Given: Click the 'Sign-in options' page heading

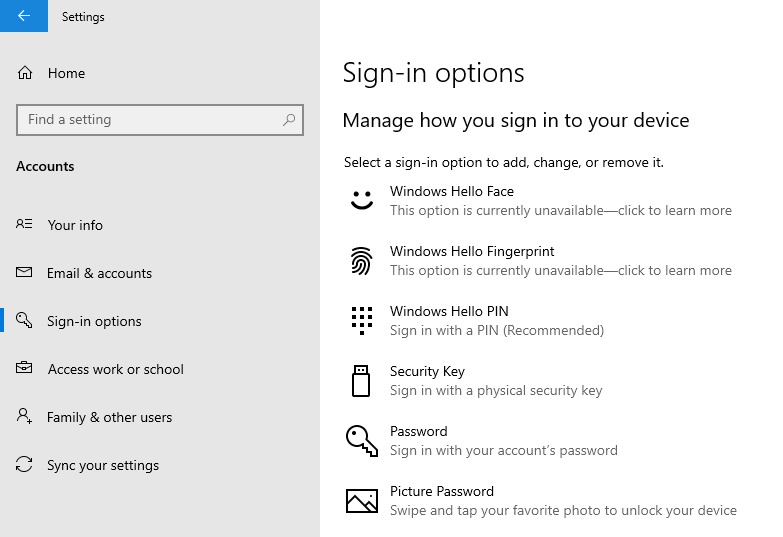Looking at the screenshot, I should point(433,73).
